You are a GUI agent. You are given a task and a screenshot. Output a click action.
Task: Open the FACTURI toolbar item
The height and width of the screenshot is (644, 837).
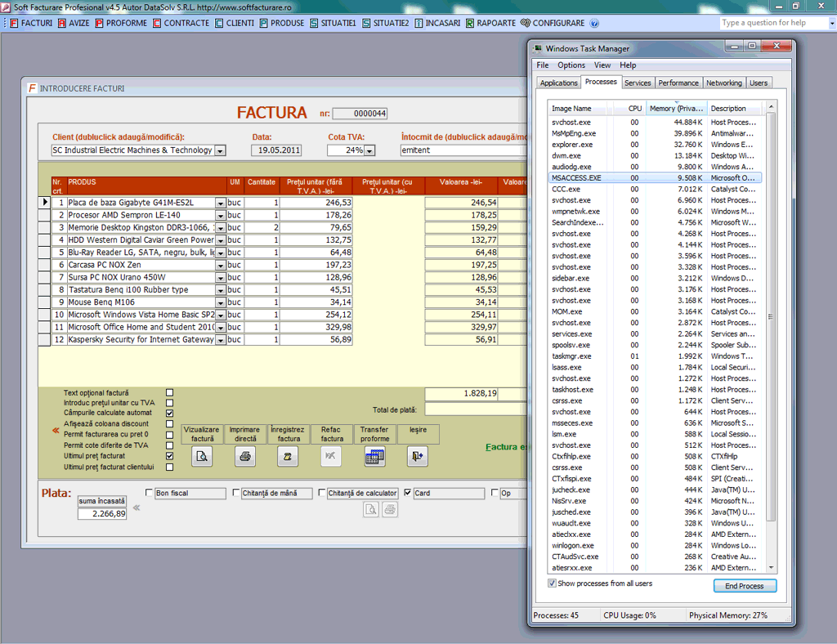point(31,23)
